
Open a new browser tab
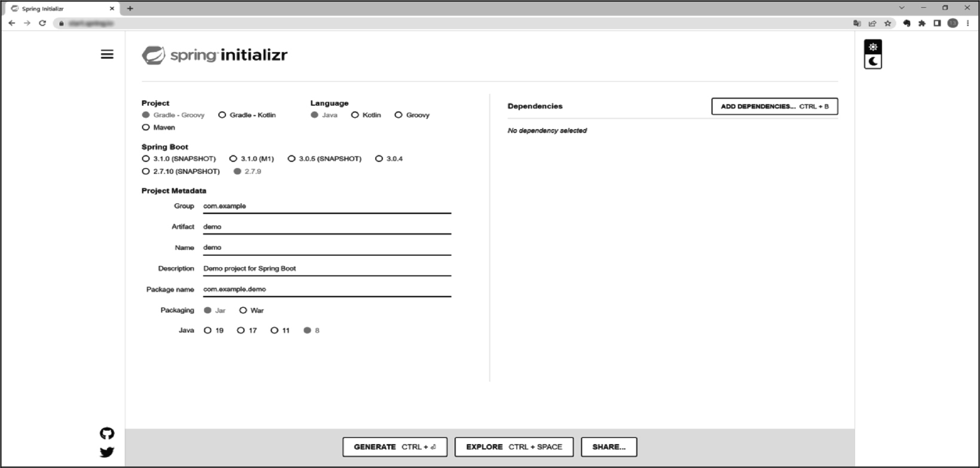click(x=130, y=8)
